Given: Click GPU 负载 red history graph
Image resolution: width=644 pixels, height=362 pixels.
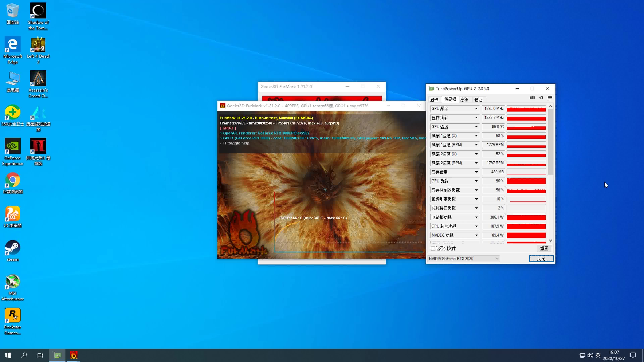Looking at the screenshot, I should point(526,181).
